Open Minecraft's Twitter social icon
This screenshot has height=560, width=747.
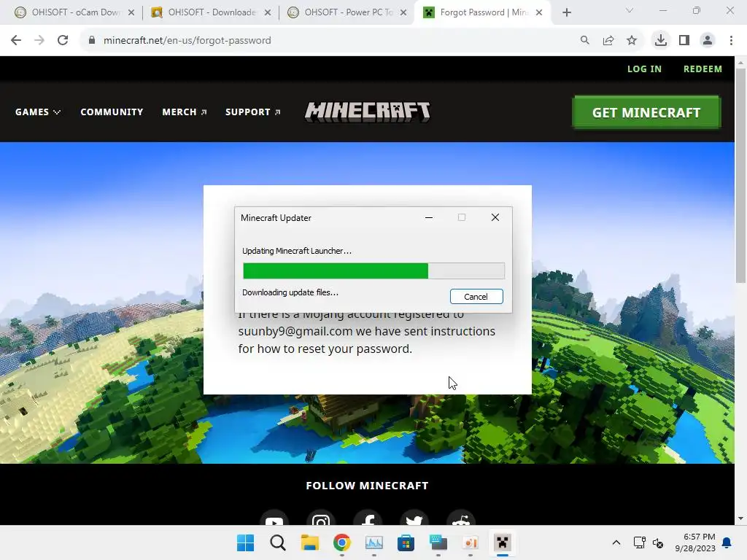414,519
